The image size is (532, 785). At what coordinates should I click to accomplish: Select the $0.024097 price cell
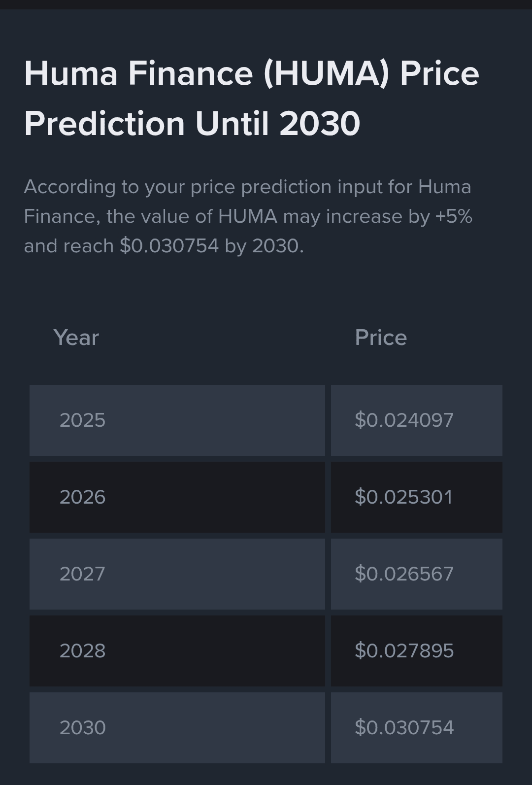click(417, 420)
